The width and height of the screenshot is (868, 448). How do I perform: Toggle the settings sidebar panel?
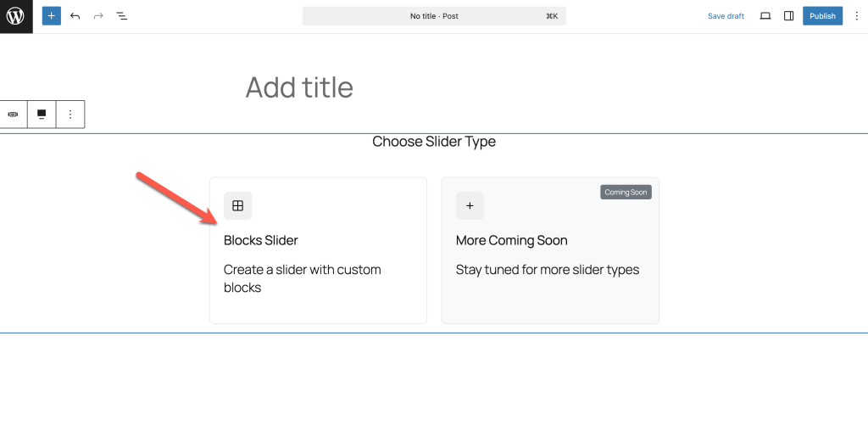point(789,16)
